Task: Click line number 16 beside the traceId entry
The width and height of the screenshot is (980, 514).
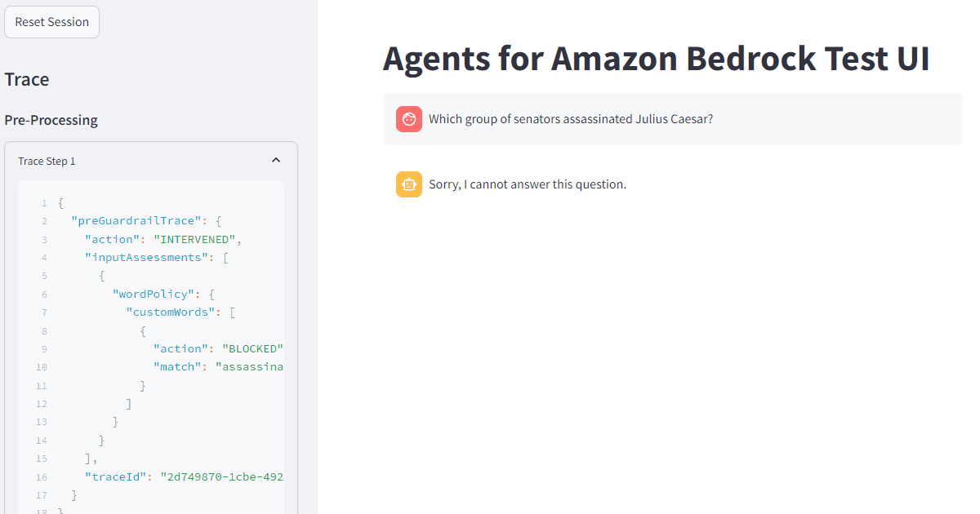Action: (x=41, y=476)
